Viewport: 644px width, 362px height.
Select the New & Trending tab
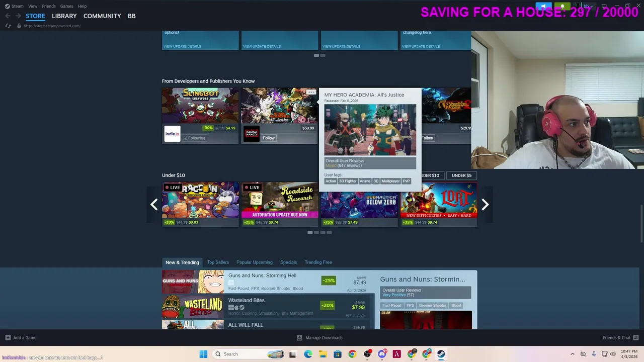coord(182,262)
